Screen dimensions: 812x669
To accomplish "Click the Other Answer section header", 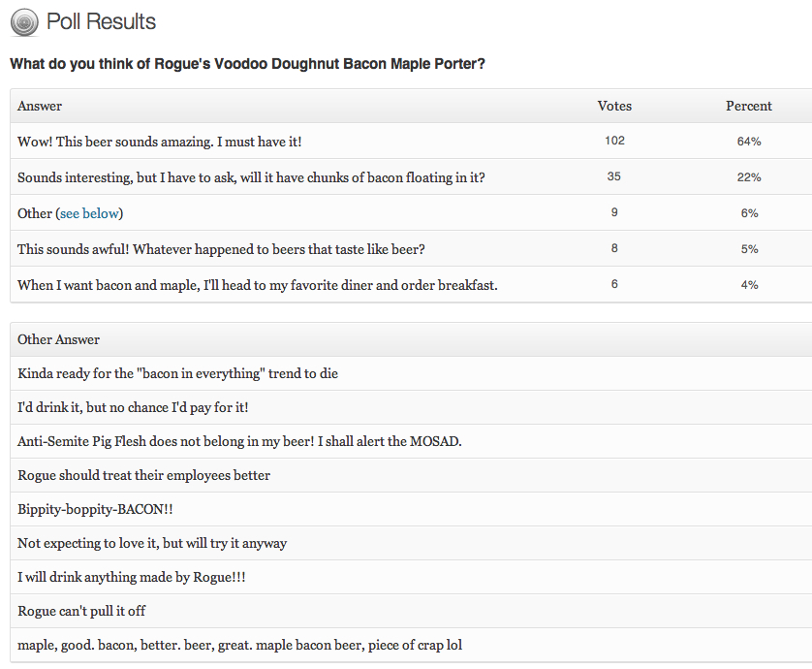I will coord(58,339).
